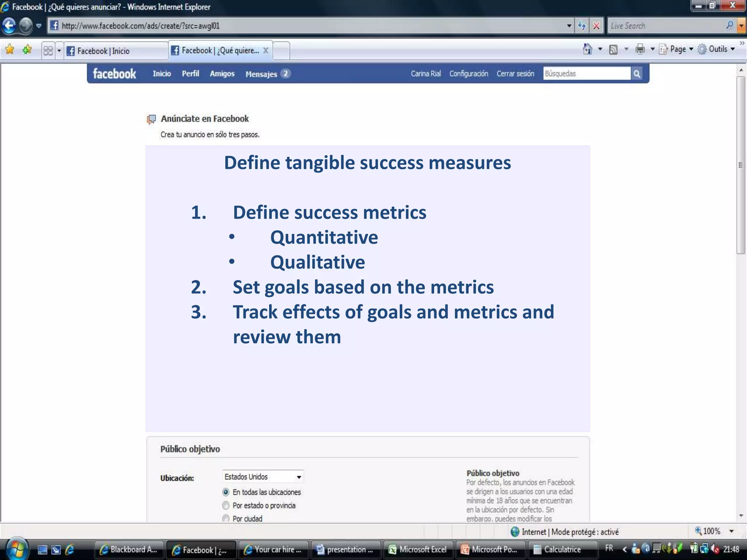Open the Calculatrice taskbar item
747x560 pixels.
[562, 549]
